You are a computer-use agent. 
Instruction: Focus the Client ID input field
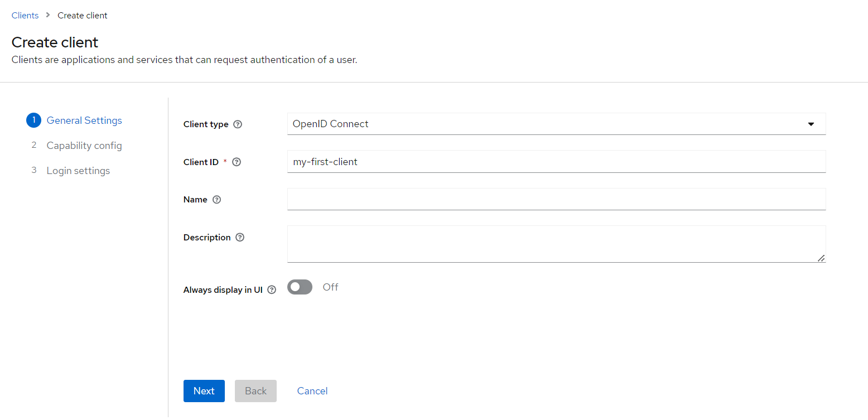tap(556, 162)
